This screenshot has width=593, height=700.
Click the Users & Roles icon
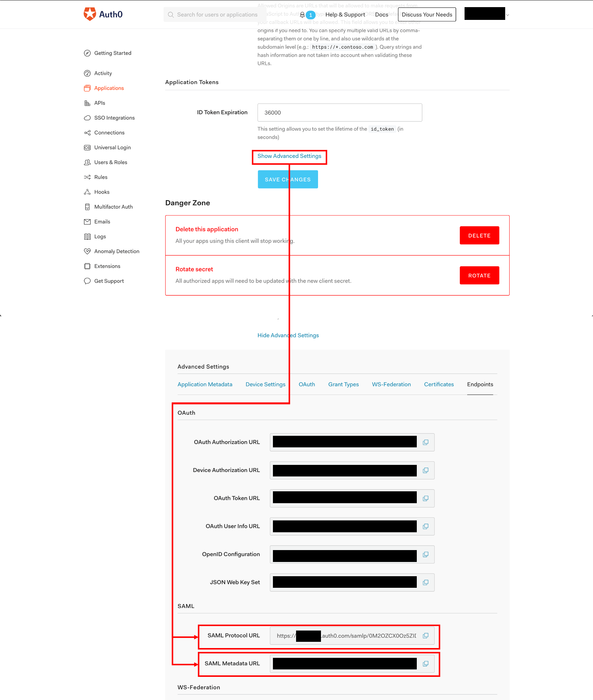coord(88,162)
